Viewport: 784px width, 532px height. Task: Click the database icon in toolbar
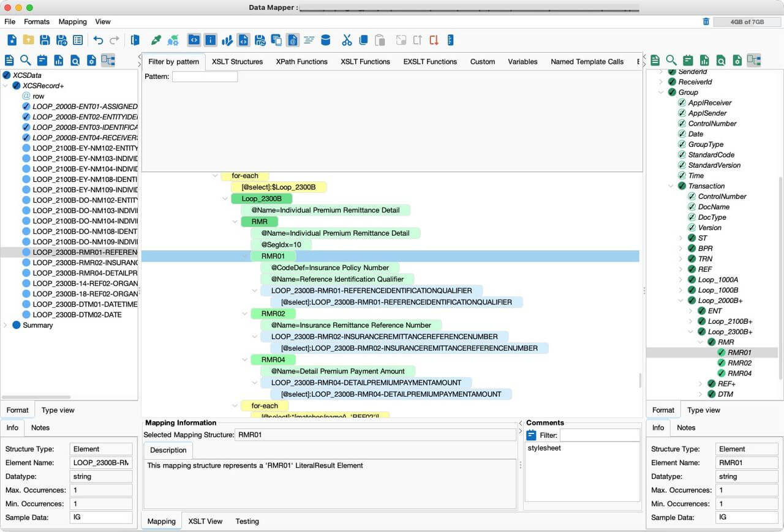click(x=326, y=40)
